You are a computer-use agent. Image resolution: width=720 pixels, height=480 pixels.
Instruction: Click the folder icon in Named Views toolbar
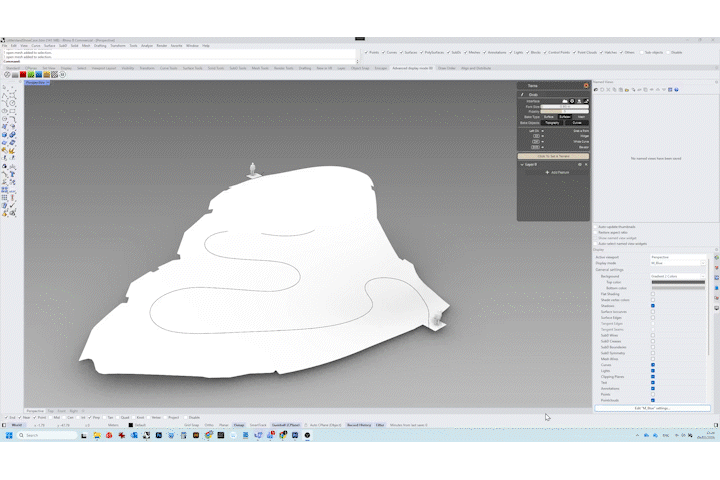(627, 90)
